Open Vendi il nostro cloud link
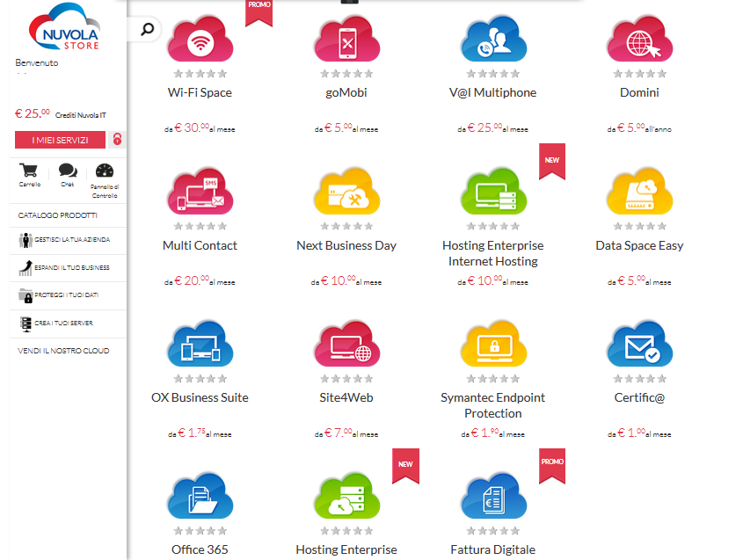This screenshot has width=743, height=560. (63, 351)
